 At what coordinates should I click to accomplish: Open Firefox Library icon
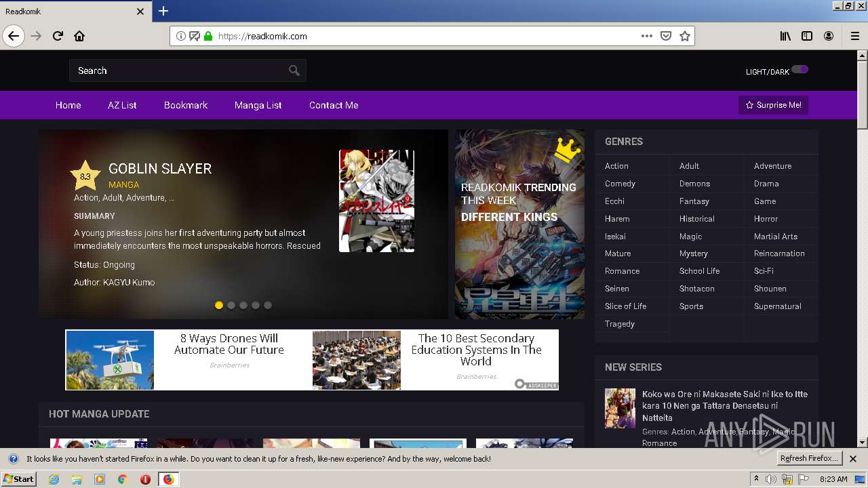coord(785,36)
